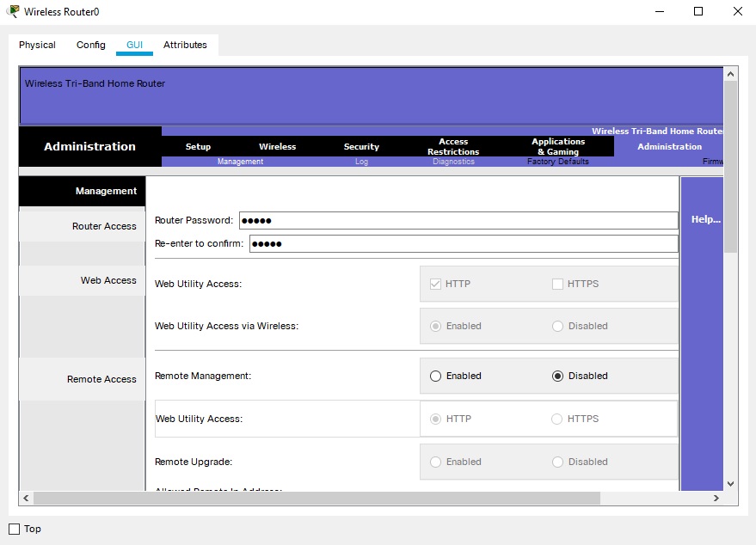756x545 pixels.
Task: Select Web Access in the sidebar
Action: tap(110, 280)
